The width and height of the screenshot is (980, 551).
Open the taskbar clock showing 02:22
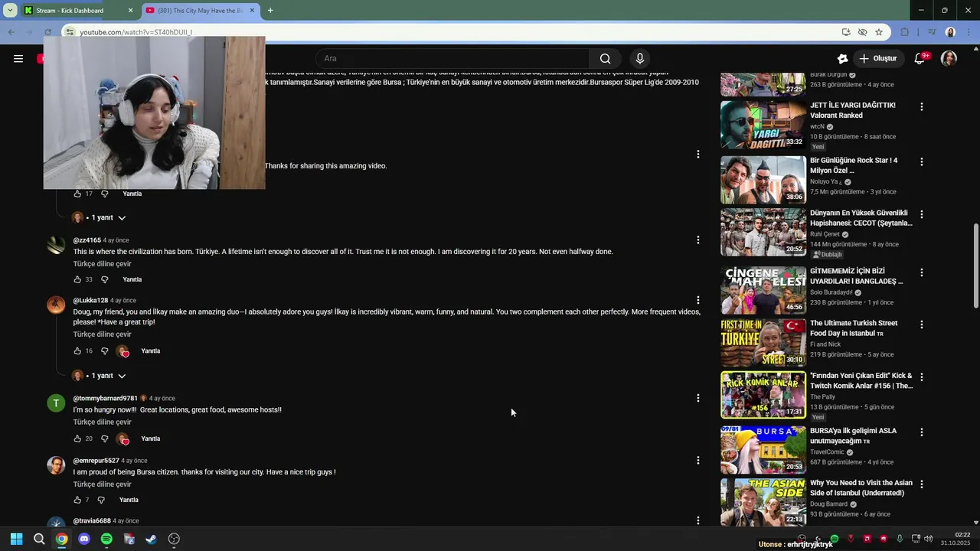[x=956, y=539]
